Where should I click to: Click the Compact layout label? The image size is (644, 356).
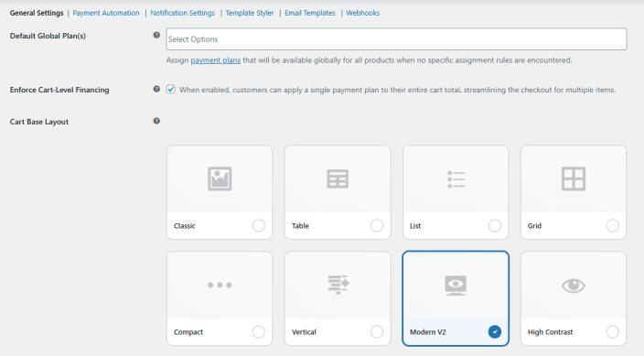click(188, 332)
